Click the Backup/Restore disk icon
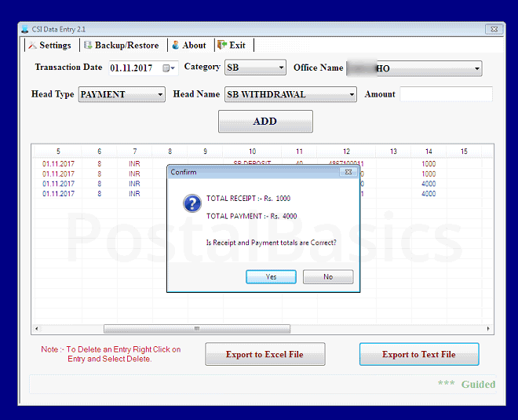 [88, 46]
